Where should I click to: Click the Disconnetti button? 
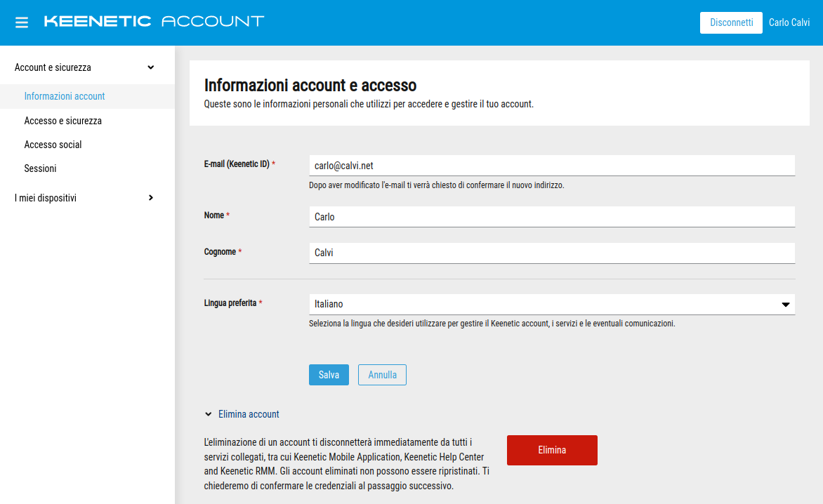(731, 22)
